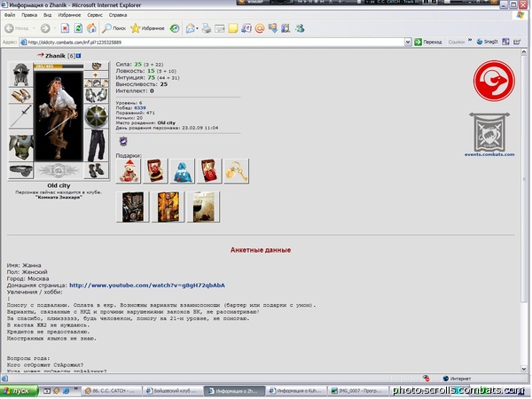Screen dimensions: 532x399
Task: Click the events banner fist emblem
Action: click(489, 132)
